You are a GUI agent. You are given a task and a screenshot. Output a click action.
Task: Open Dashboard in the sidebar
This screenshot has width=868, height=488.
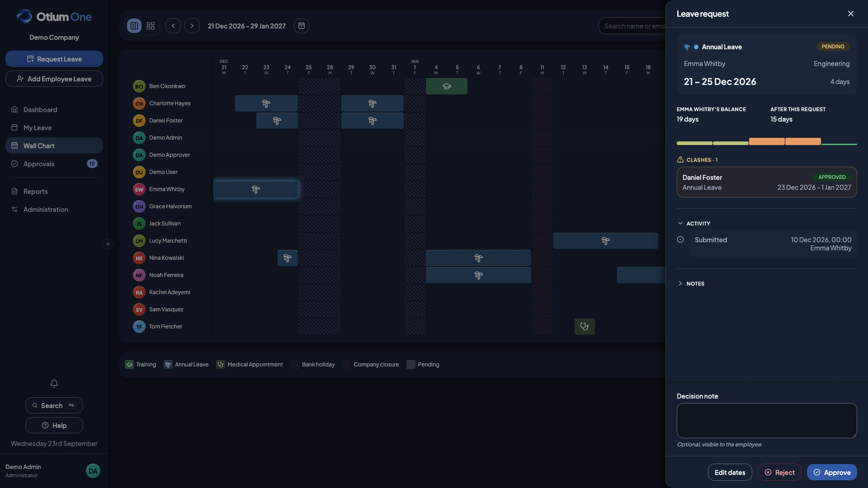(x=54, y=109)
